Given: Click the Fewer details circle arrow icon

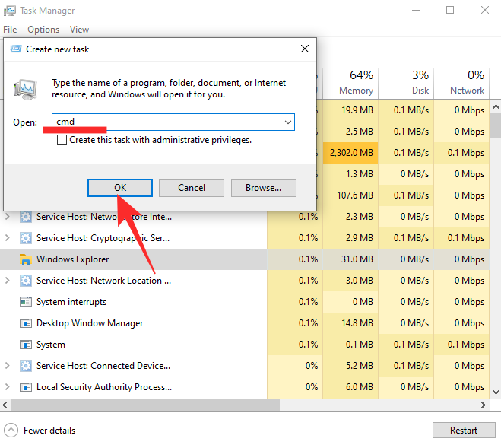Looking at the screenshot, I should [x=11, y=431].
